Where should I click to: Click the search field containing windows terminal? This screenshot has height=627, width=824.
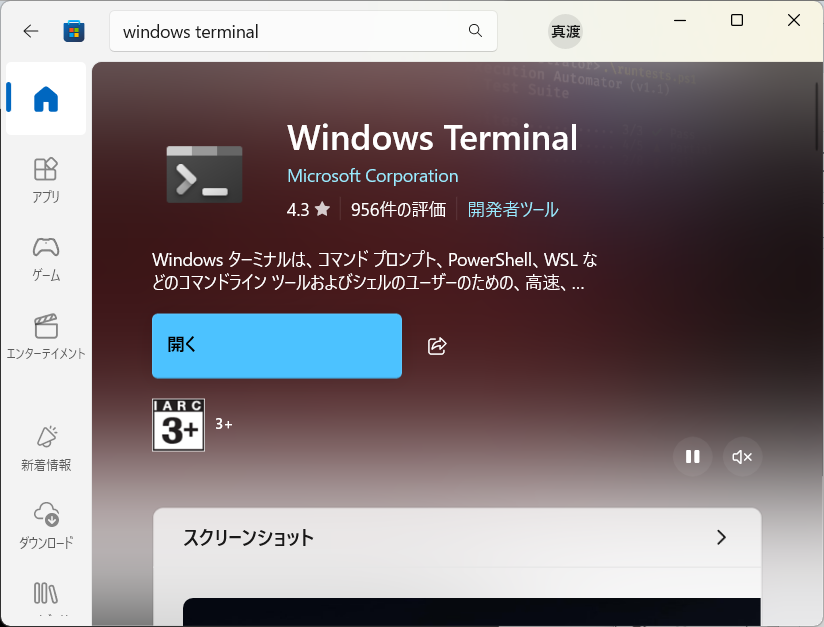pyautogui.click(x=290, y=31)
